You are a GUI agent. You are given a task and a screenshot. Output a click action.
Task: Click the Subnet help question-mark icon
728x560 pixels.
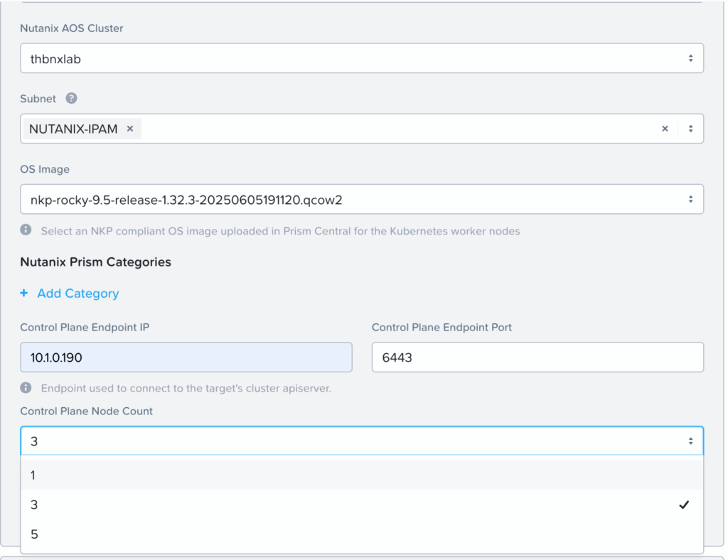tap(71, 98)
